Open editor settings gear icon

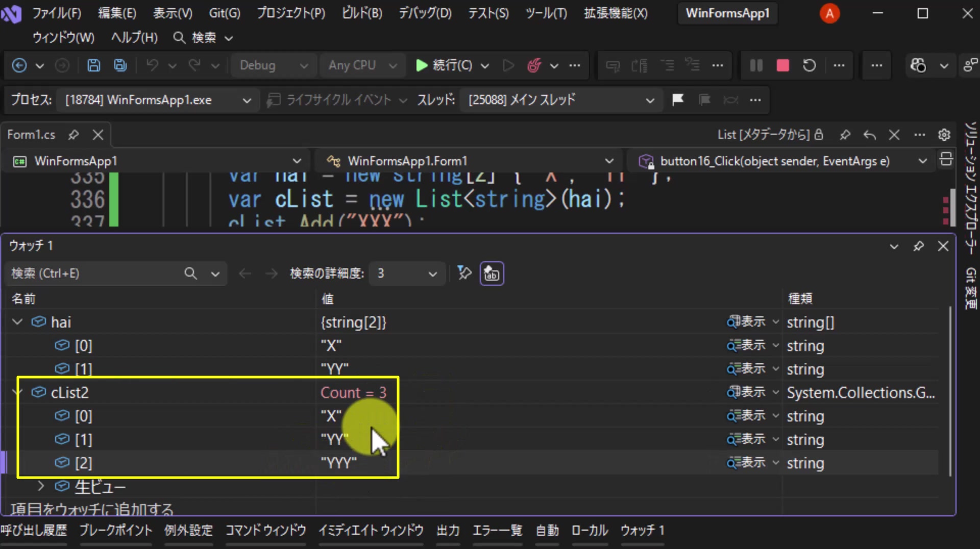pos(944,135)
